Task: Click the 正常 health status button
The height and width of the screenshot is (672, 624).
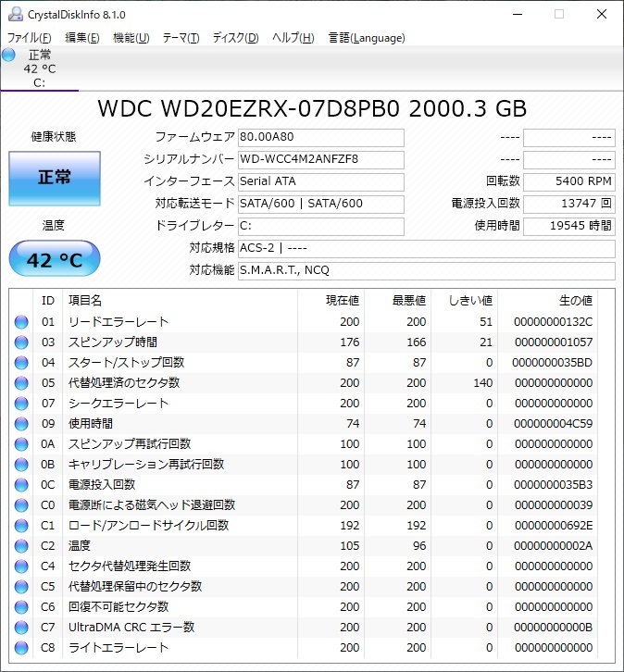Action: coord(55,179)
